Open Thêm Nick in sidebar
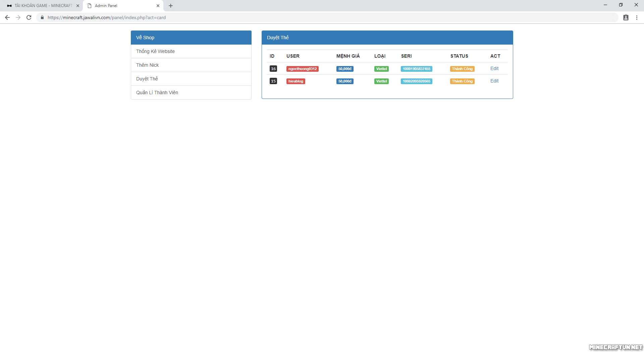 191,65
